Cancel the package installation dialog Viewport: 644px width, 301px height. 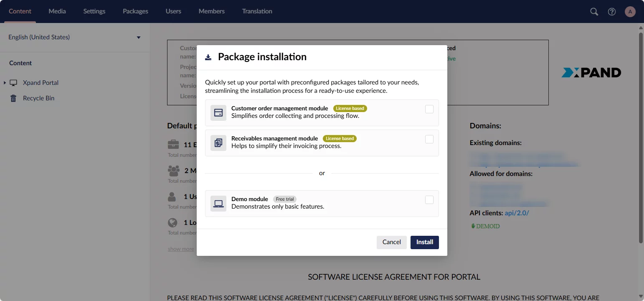pos(391,242)
